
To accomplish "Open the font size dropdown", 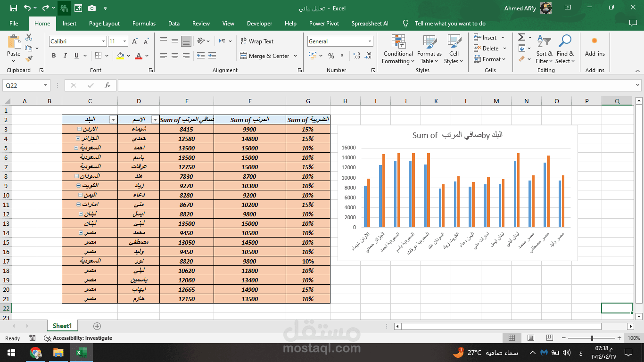I will click(x=124, y=41).
